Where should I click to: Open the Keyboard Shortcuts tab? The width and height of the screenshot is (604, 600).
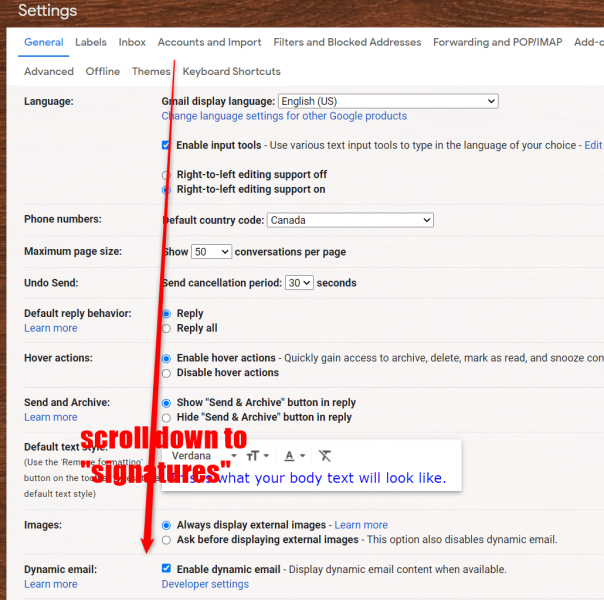point(231,71)
